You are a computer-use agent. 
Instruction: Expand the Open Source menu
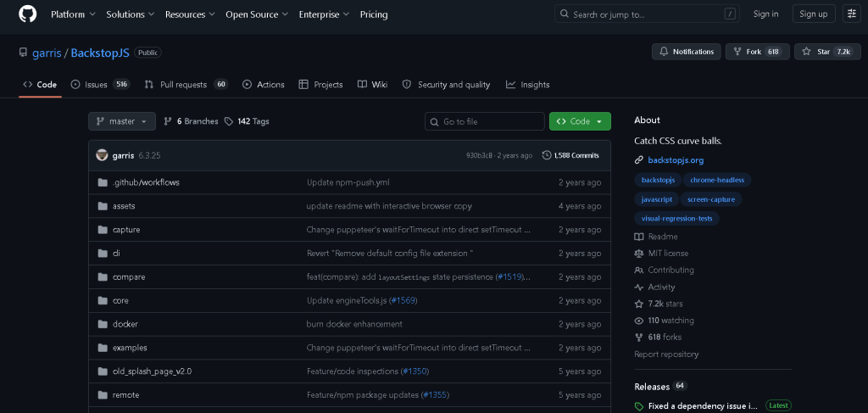(256, 14)
